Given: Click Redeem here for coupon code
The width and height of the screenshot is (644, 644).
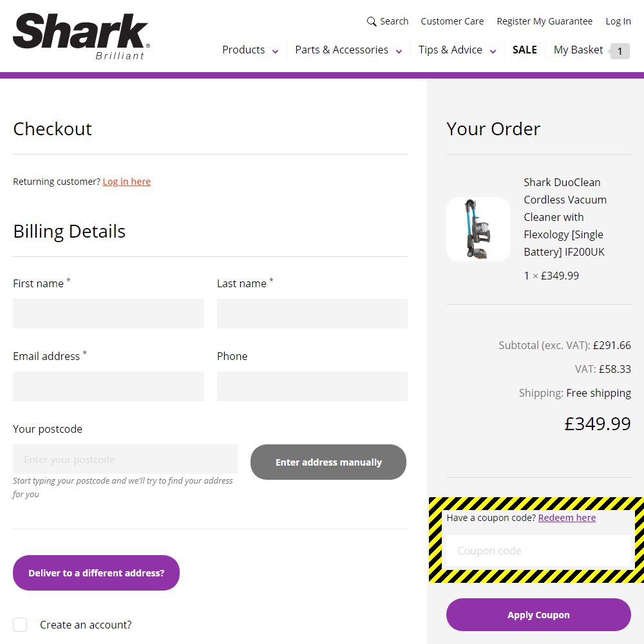Looking at the screenshot, I should tap(567, 518).
